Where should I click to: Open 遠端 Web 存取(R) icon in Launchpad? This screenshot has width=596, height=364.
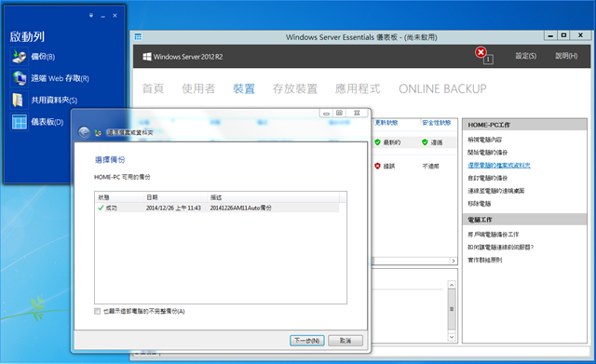19,78
